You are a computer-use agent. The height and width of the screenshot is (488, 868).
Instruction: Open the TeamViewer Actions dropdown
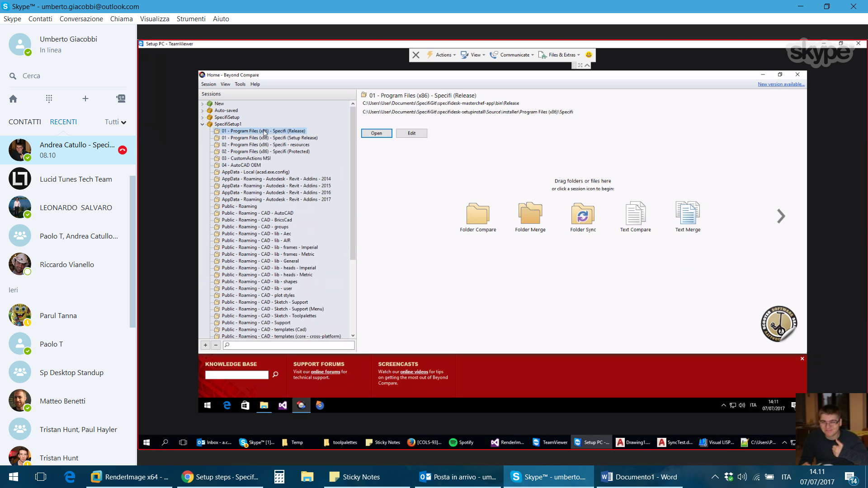441,55
